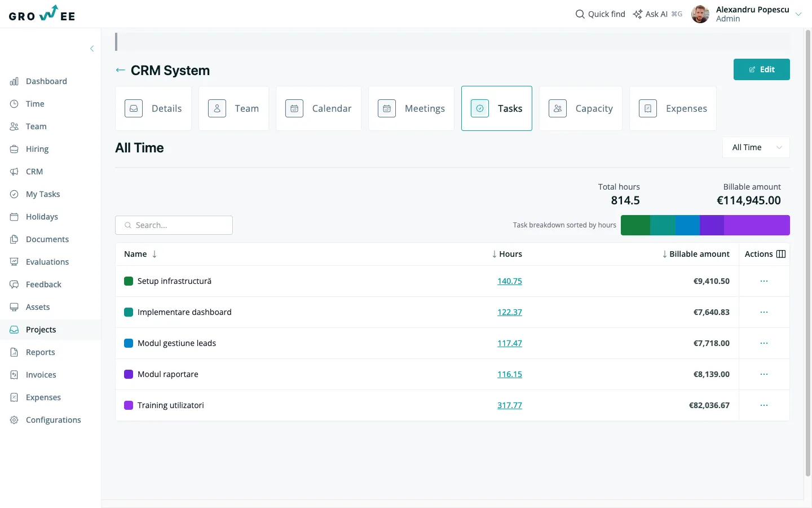The height and width of the screenshot is (508, 812).
Task: Open the Dashboard sidebar icon
Action: click(14, 81)
